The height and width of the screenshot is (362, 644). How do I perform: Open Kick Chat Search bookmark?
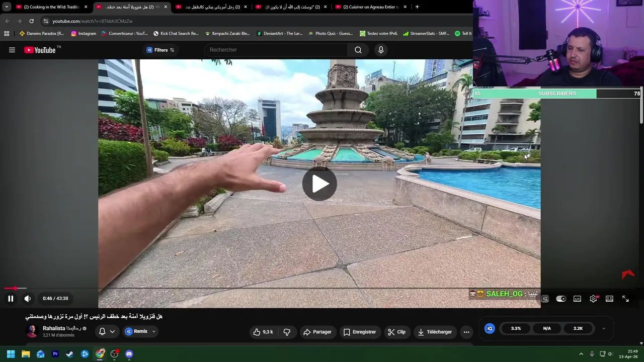pos(176,34)
